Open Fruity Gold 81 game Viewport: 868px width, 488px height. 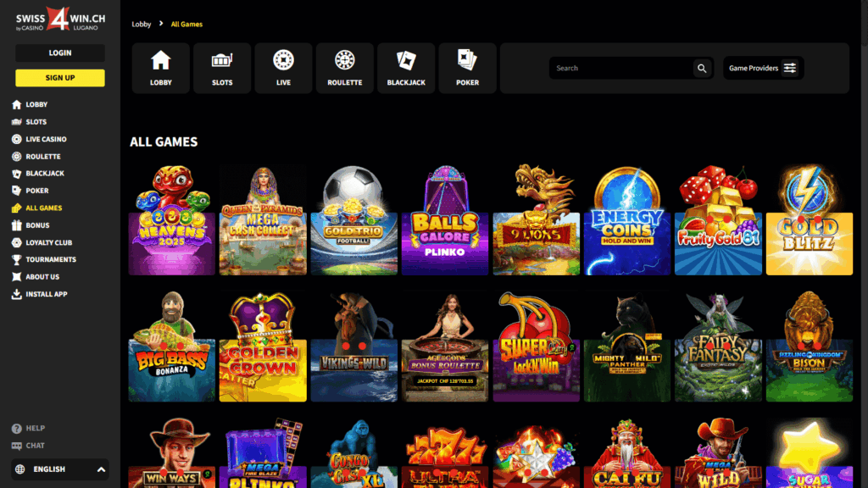(x=719, y=220)
